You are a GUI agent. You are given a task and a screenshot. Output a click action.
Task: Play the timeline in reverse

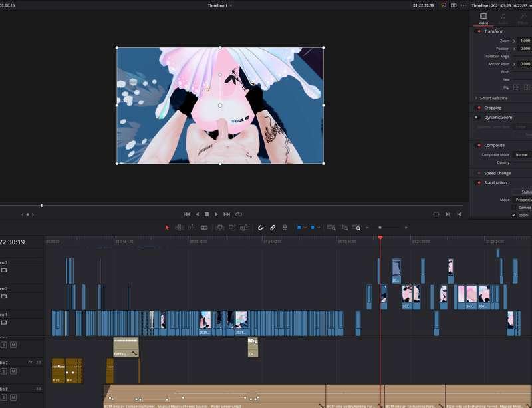(197, 214)
